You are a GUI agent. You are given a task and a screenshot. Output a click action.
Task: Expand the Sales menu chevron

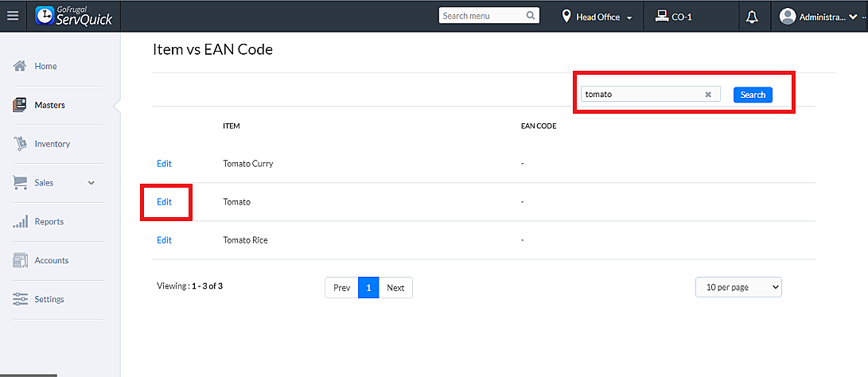91,183
